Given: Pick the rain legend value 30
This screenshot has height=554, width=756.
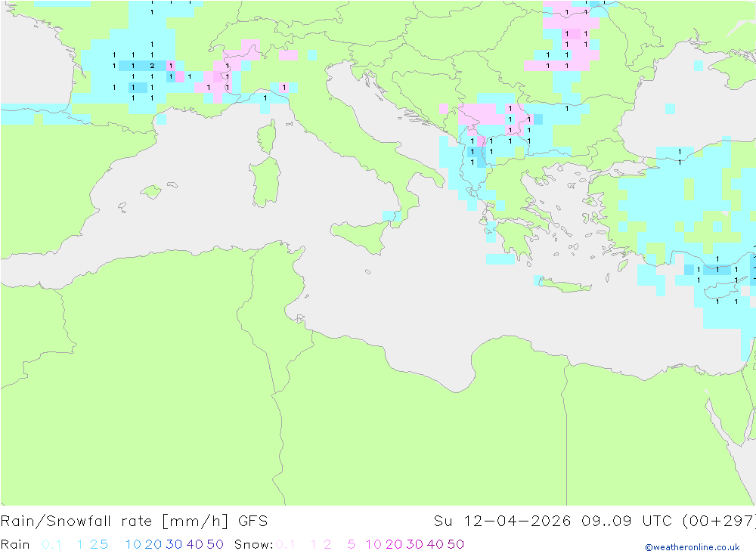Looking at the screenshot, I should [174, 544].
